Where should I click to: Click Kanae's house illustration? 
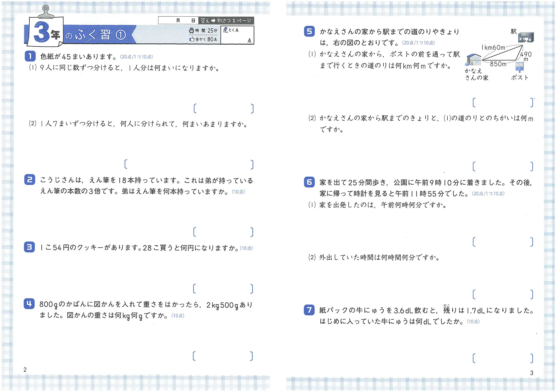pyautogui.click(x=473, y=59)
